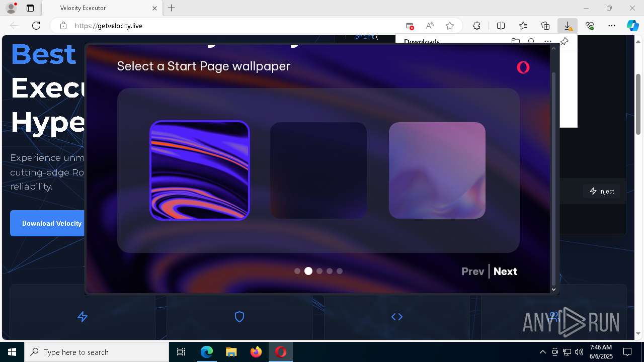Search downloads in the Downloads panel
Viewport: 644px width, 362px height.
pyautogui.click(x=531, y=41)
